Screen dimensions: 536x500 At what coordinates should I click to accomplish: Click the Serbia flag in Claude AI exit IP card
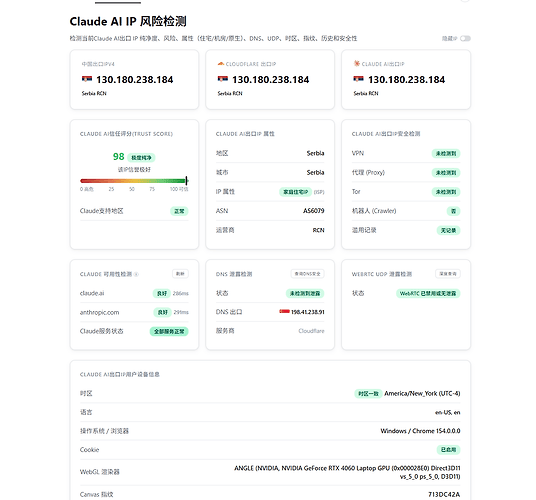tap(359, 79)
